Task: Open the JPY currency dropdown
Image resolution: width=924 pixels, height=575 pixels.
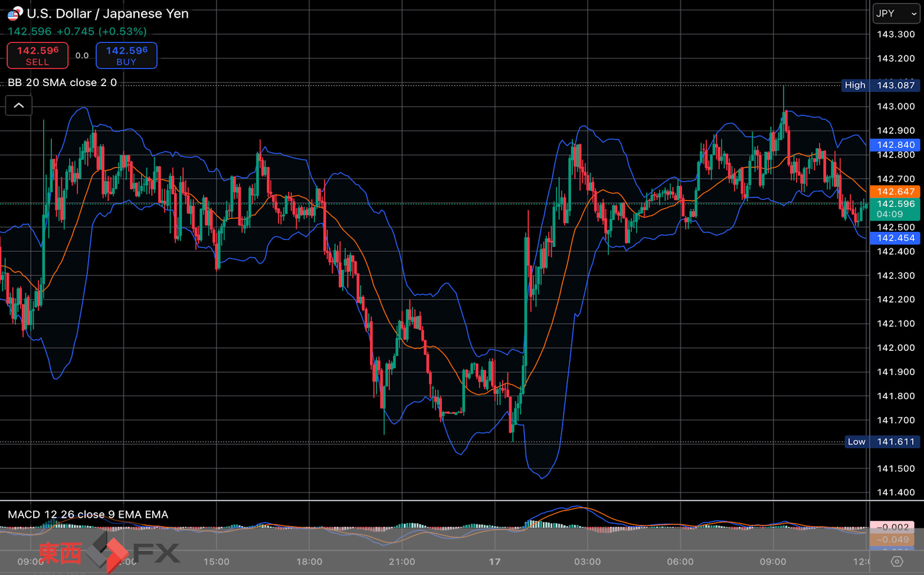Action: coord(896,14)
